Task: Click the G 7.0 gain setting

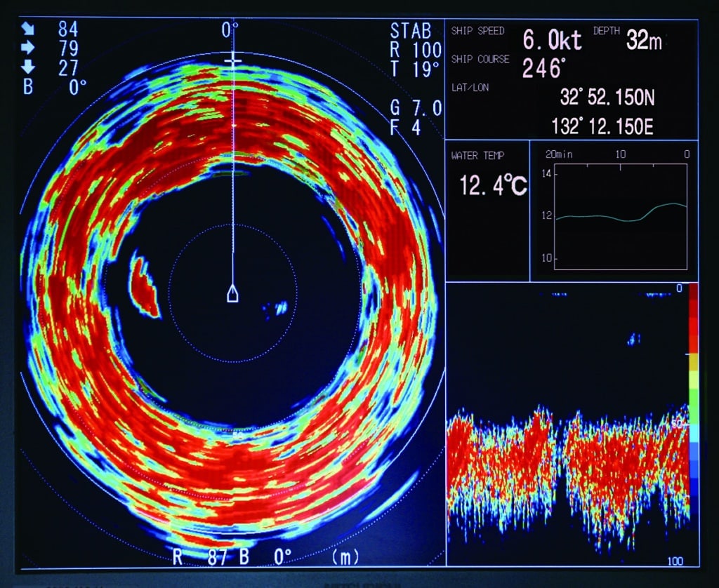Action: tap(416, 108)
